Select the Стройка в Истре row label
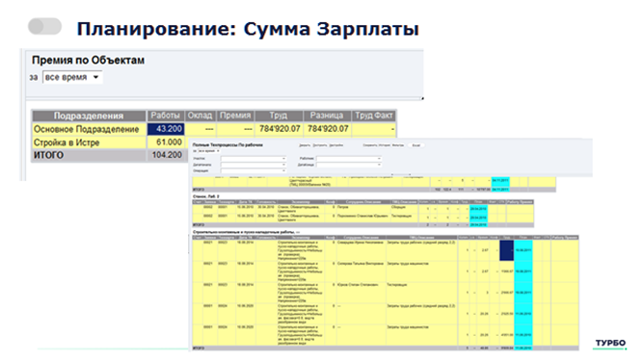644x362 pixels. click(67, 142)
